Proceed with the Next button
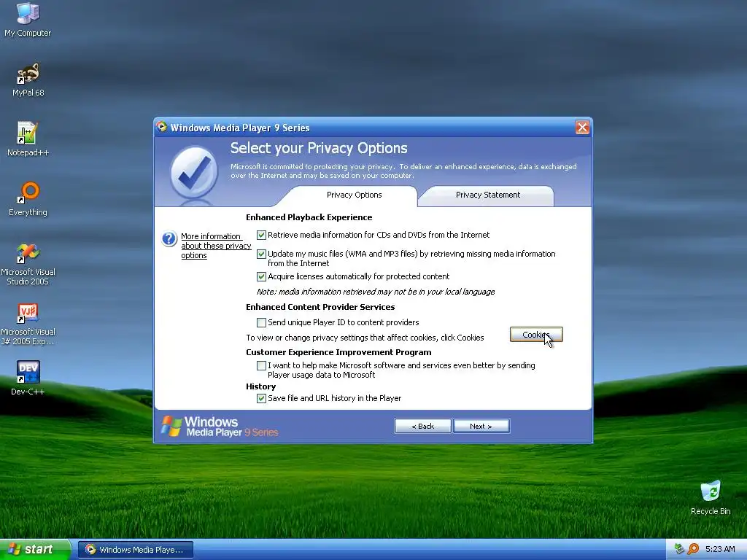Image resolution: width=747 pixels, height=560 pixels. 481,426
